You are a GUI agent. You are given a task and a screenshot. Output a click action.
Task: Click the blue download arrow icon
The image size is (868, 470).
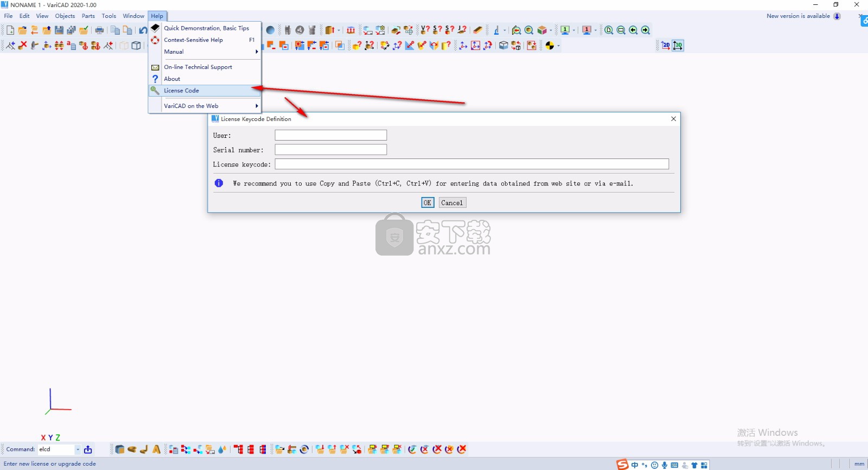(837, 16)
